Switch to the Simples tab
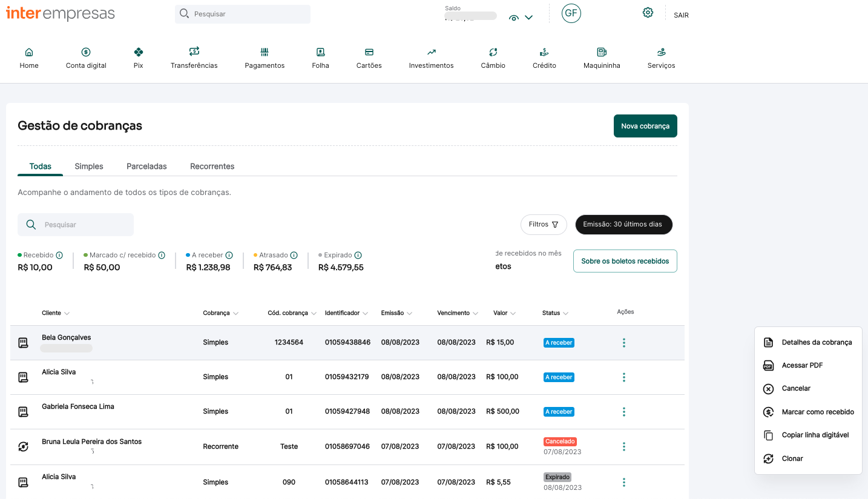868x499 pixels. pos(89,166)
